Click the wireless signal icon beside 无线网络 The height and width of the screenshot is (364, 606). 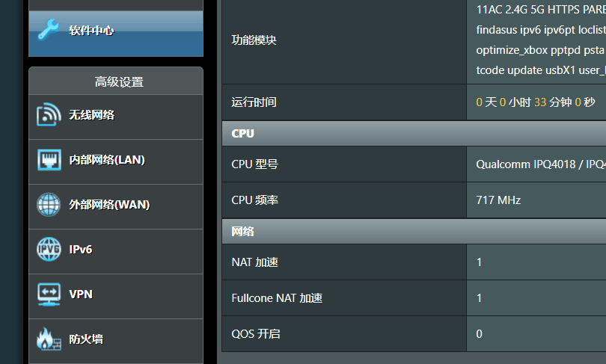(49, 115)
